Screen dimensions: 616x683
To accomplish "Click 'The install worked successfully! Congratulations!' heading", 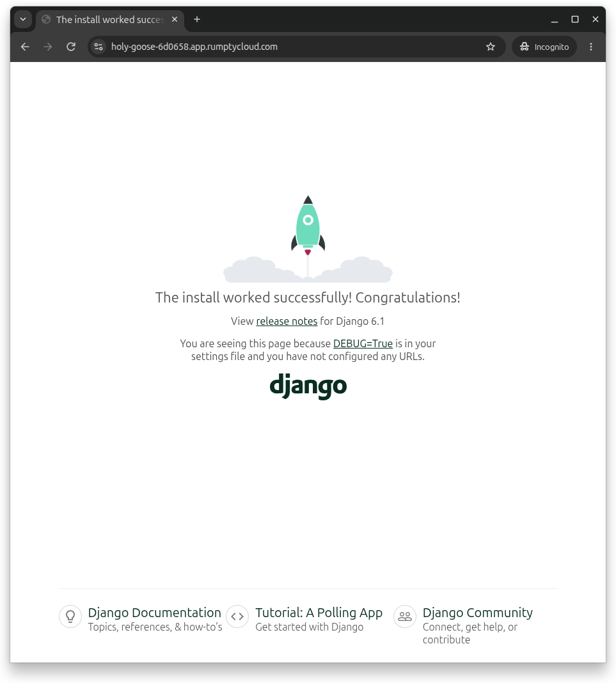I will [x=308, y=297].
